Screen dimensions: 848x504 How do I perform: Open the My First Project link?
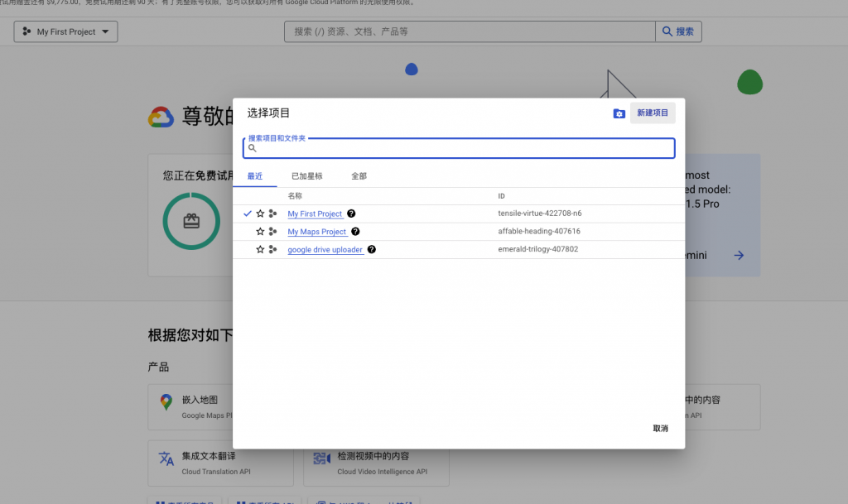click(315, 214)
